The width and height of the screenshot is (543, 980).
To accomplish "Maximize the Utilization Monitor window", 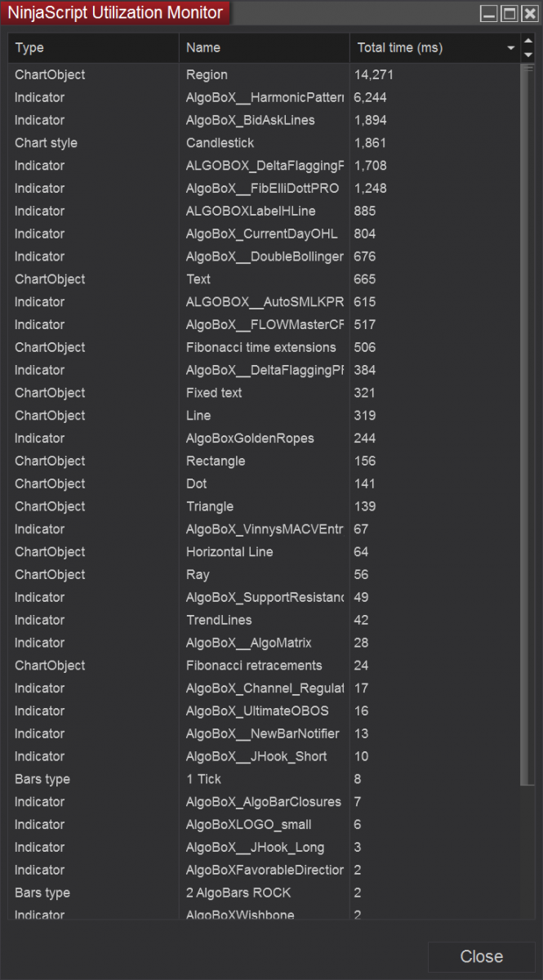I will click(509, 14).
